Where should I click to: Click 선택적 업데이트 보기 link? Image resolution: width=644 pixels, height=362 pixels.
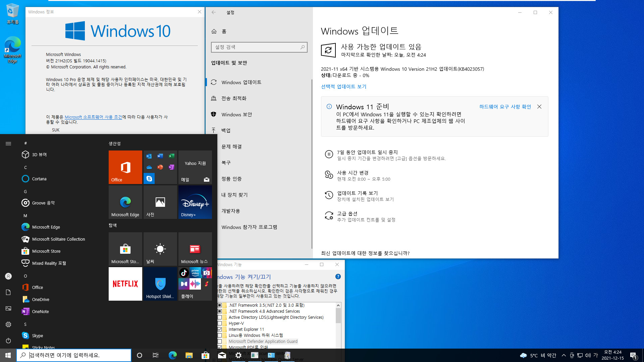click(343, 86)
